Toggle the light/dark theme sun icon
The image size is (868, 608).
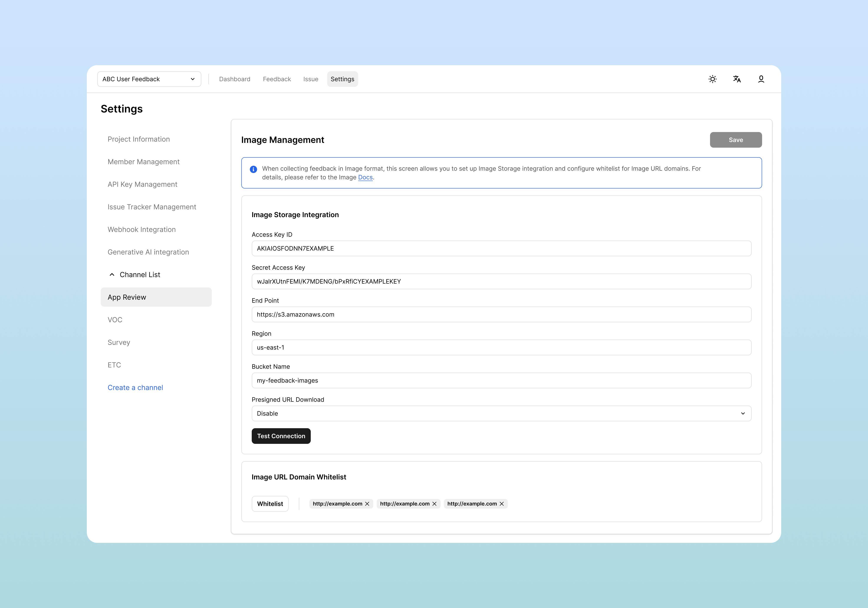[712, 79]
